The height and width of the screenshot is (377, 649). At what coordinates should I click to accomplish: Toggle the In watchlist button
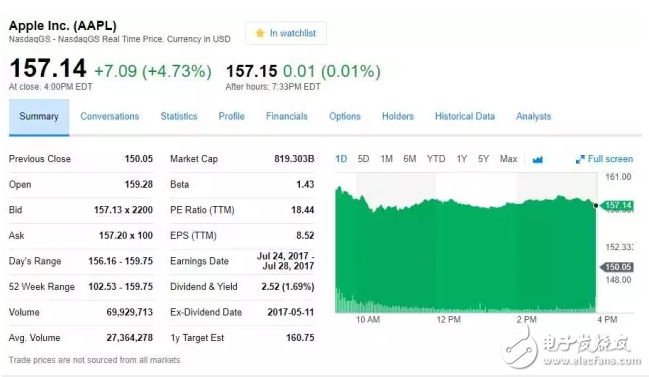(286, 33)
